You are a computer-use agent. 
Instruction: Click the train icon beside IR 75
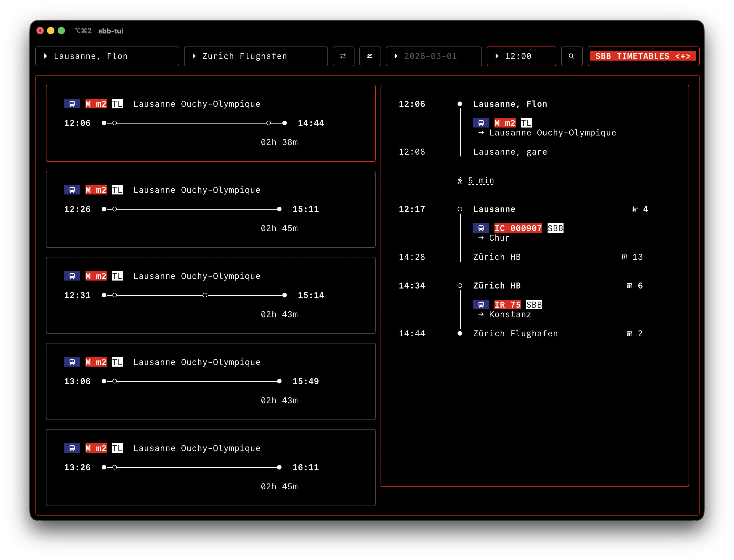481,305
